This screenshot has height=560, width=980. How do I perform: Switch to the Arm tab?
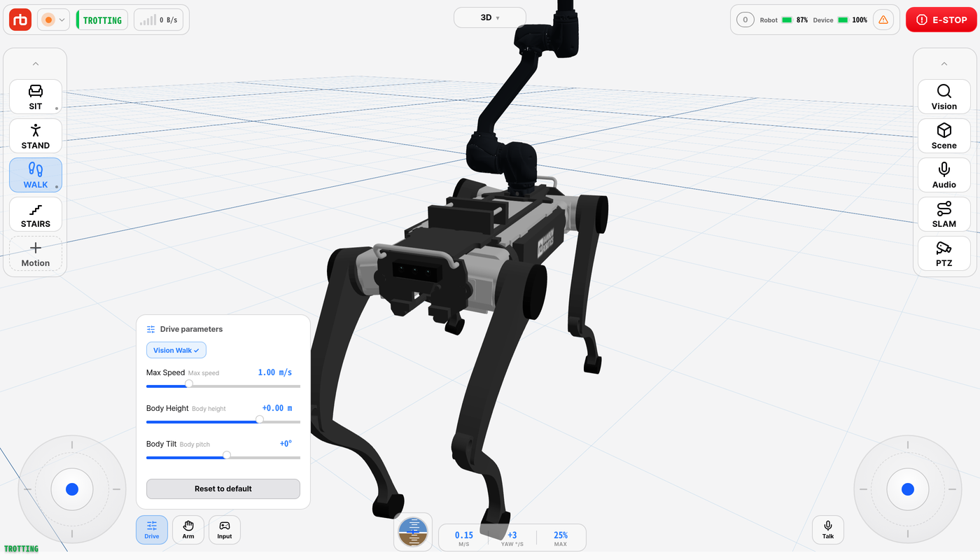(x=188, y=530)
